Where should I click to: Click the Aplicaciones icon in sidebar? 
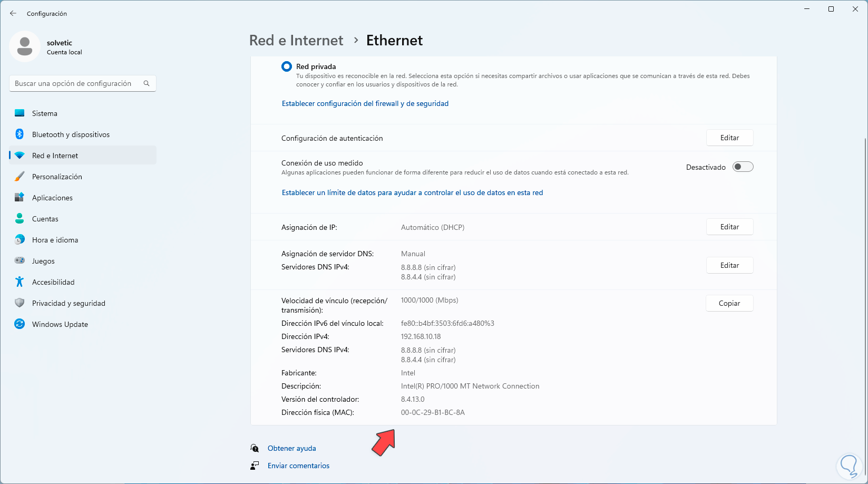click(x=19, y=198)
